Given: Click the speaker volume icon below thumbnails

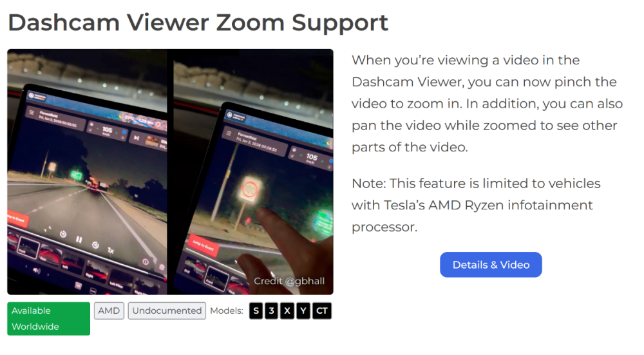Looking at the screenshot, I should tap(37, 271).
